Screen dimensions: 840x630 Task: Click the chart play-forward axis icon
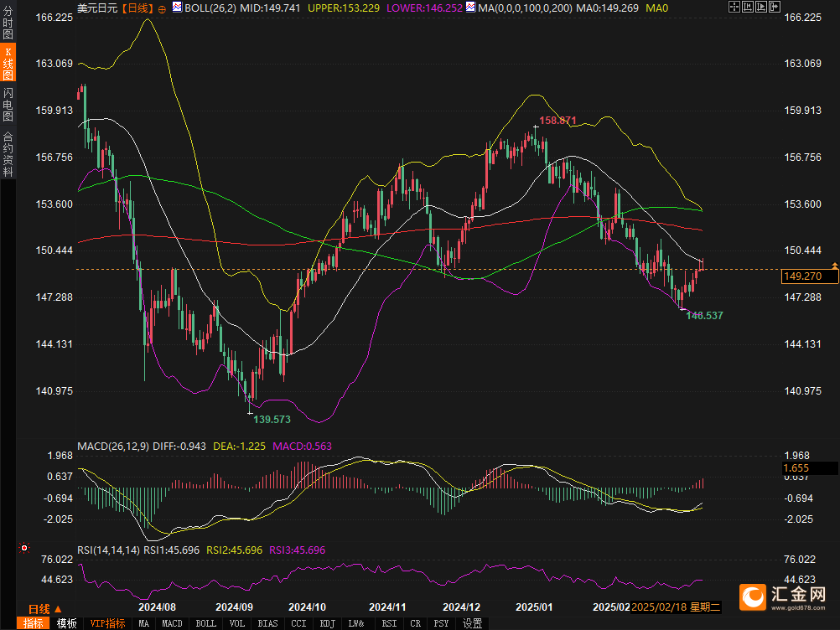pos(761,7)
